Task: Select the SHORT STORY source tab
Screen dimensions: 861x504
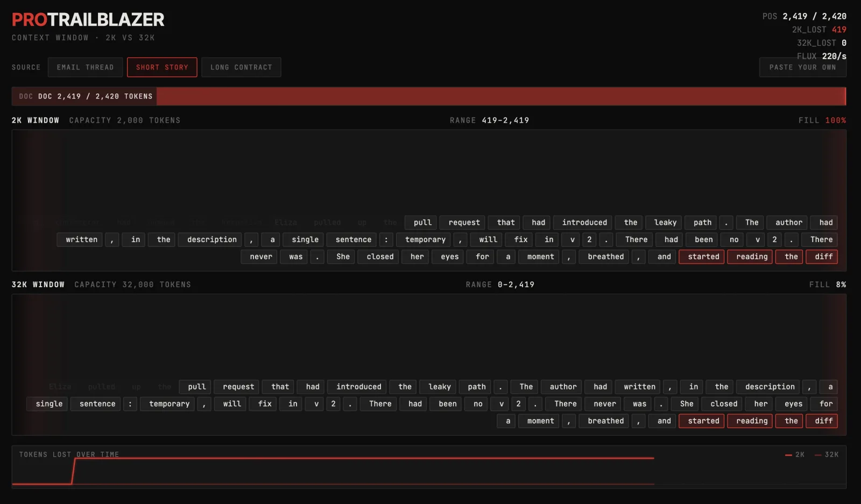Action: pyautogui.click(x=162, y=67)
